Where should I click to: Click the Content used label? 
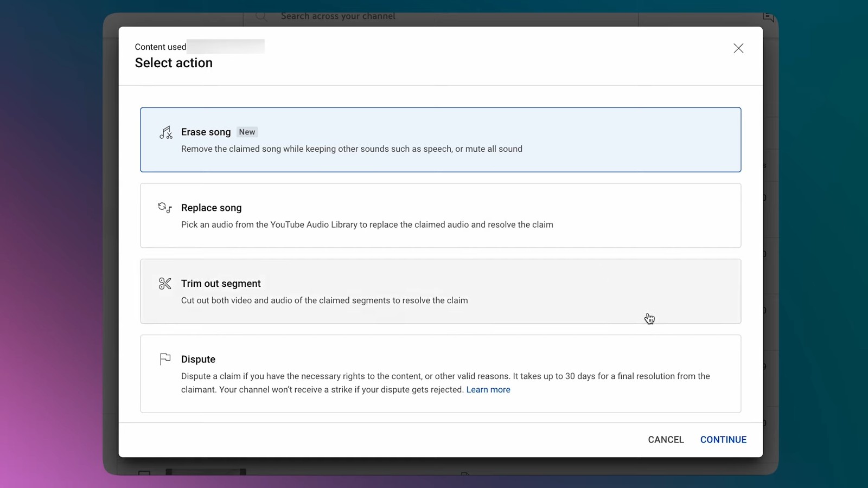click(161, 47)
